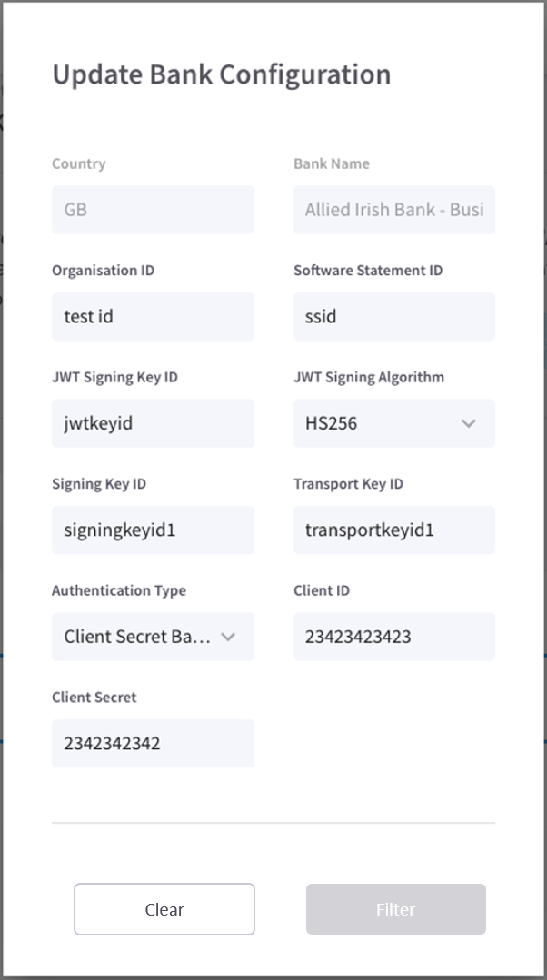Click into the Signing Key ID field
The width and height of the screenshot is (547, 980).
click(x=153, y=530)
